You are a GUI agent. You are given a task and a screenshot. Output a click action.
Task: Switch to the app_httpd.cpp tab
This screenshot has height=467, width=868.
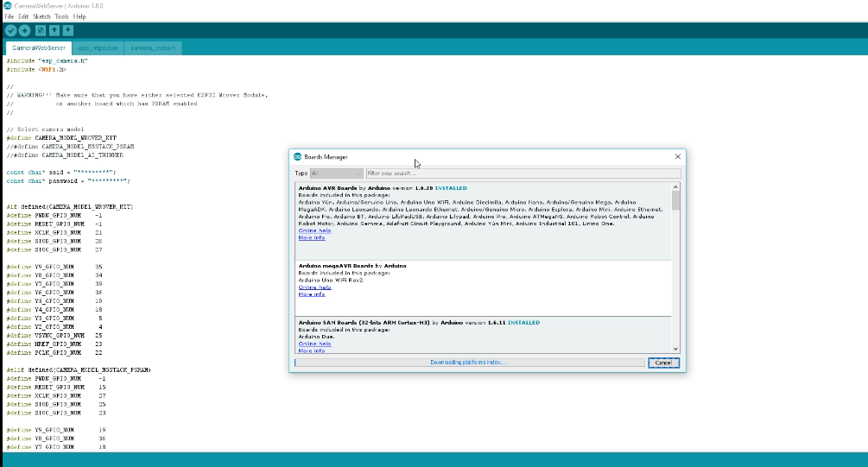pos(98,48)
